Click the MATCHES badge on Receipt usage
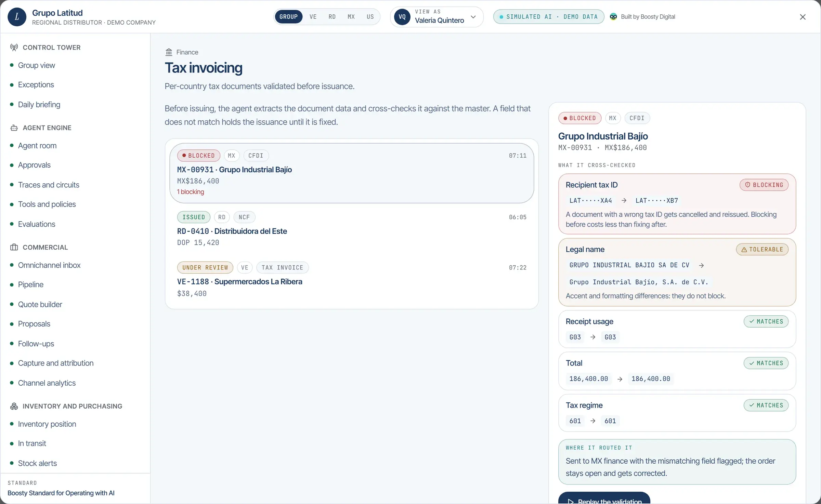The height and width of the screenshot is (504, 821). click(x=766, y=321)
